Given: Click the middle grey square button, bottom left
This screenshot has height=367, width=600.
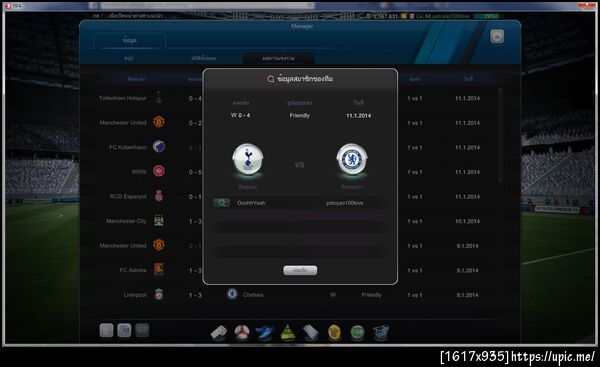Looking at the screenshot, I should coord(124,330).
